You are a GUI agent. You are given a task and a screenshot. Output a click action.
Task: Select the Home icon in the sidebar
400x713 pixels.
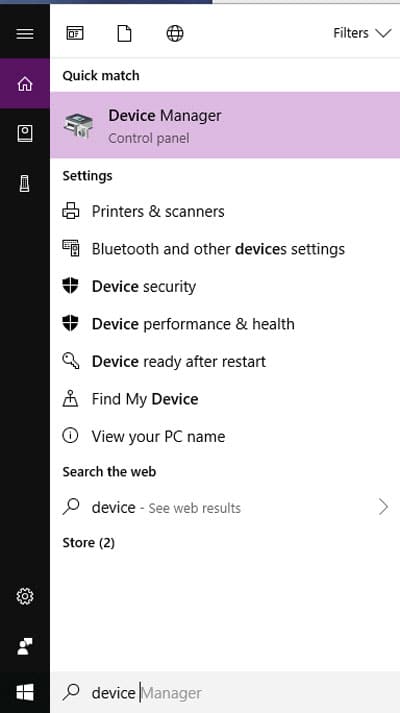click(25, 84)
